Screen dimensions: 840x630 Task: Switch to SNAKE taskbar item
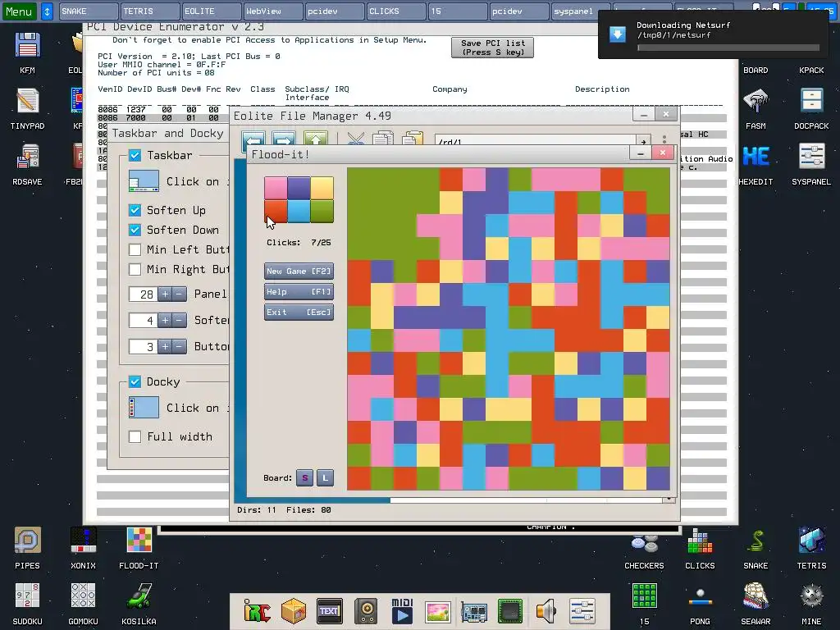coord(89,11)
